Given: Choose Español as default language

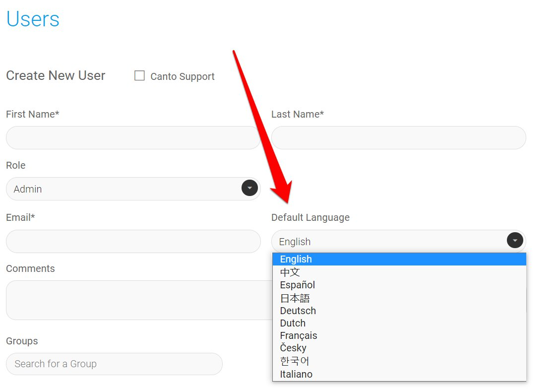Looking at the screenshot, I should click(x=298, y=285).
